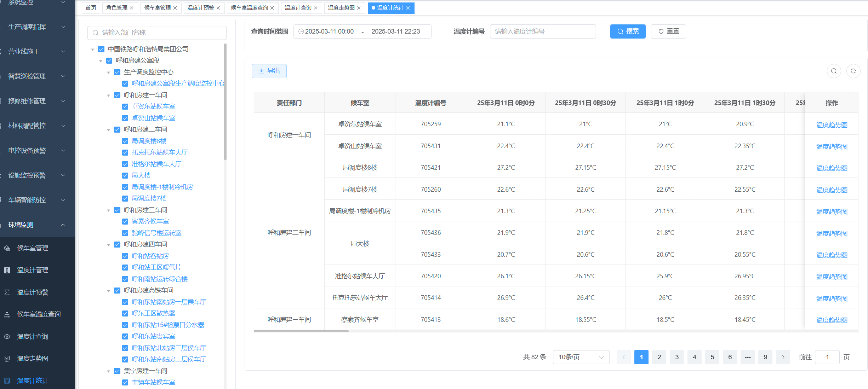Click the 温度计管理 sidebar icon
868x389 pixels.
point(7,270)
